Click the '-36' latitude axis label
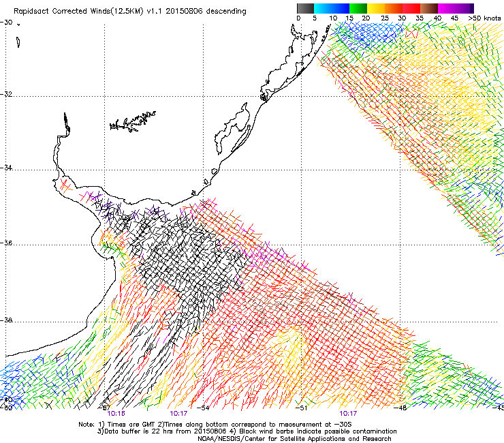The image size is (504, 443). (6, 243)
